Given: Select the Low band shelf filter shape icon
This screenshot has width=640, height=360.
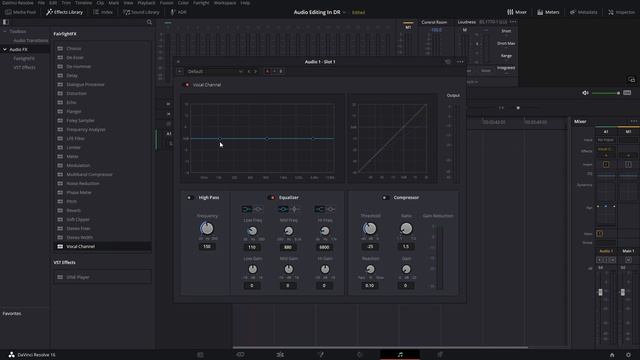Looking at the screenshot, I should 247,209.
